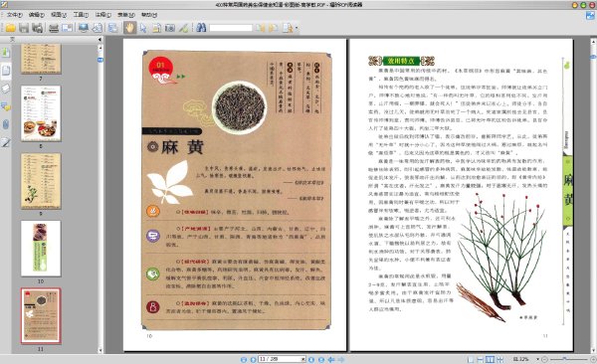
Task: Go to last page button
Action: tap(321, 359)
